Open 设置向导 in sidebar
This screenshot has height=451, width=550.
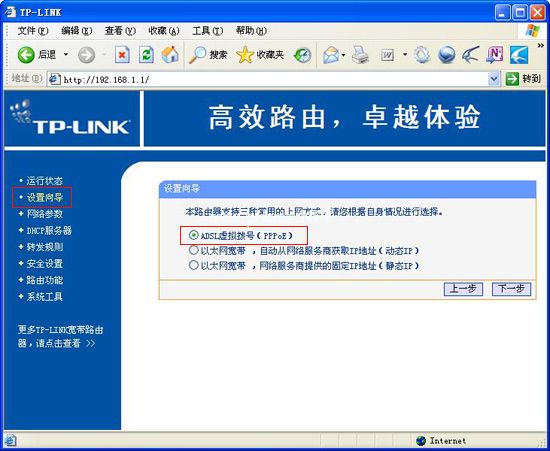[x=45, y=197]
